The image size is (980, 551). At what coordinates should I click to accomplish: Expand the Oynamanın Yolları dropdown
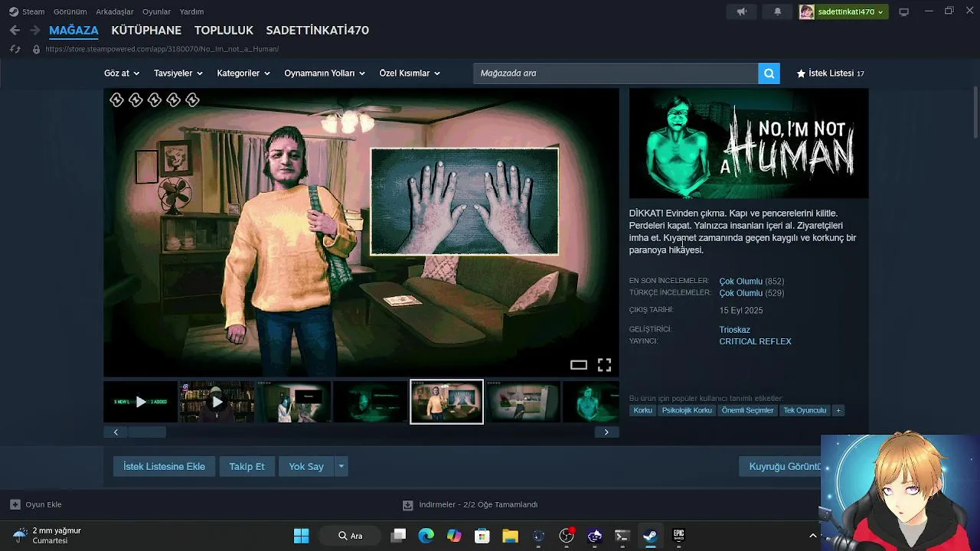(325, 73)
